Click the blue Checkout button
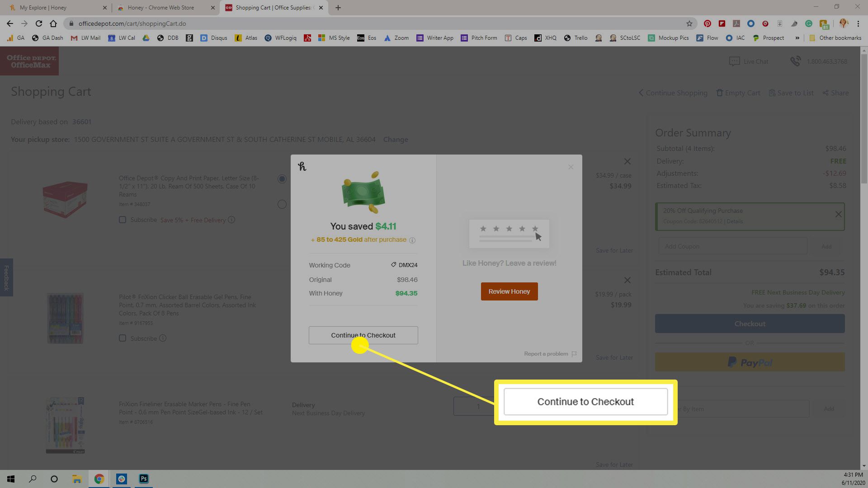 tap(750, 324)
